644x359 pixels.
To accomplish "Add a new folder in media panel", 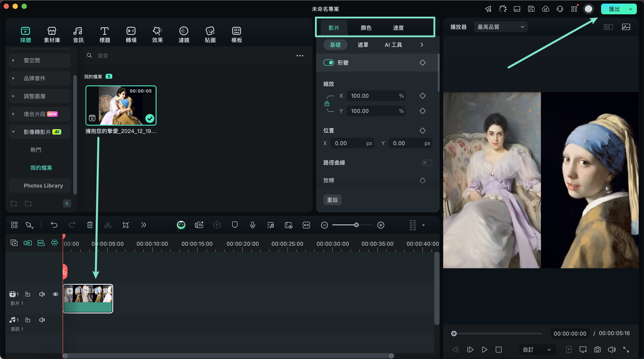I will click(x=14, y=203).
